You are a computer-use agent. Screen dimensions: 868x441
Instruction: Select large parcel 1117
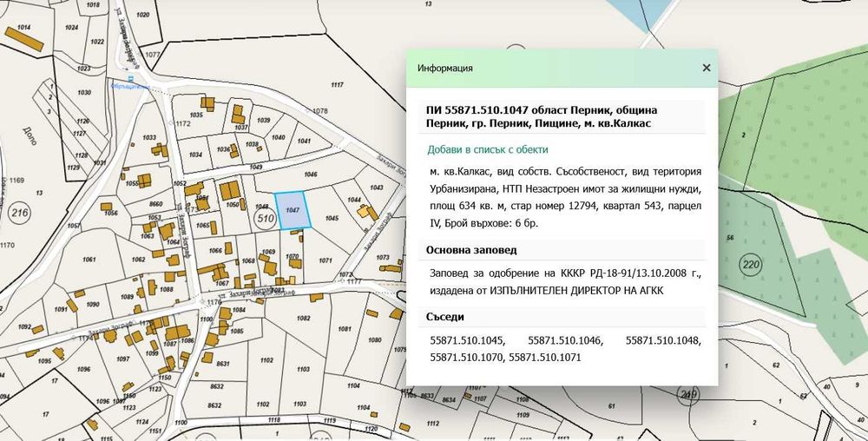(x=337, y=85)
